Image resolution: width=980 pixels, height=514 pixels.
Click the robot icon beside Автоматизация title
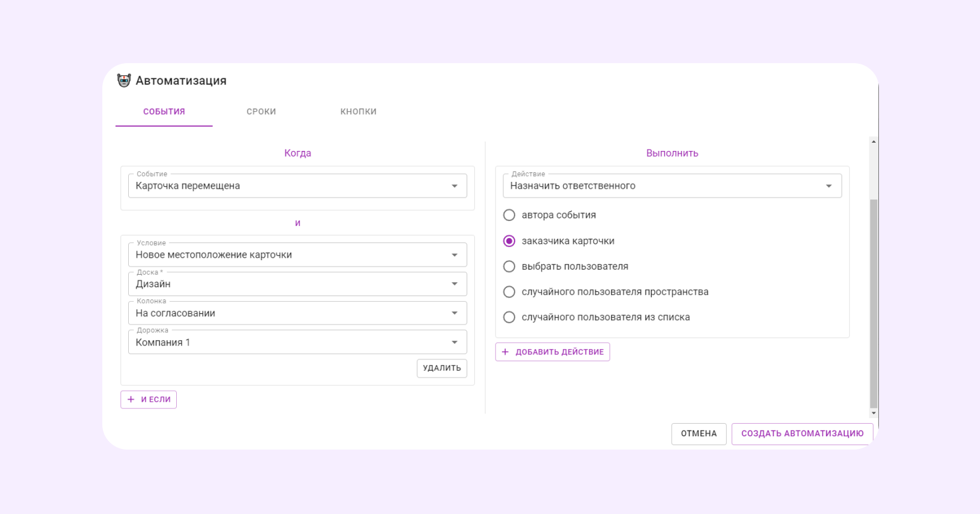(x=124, y=80)
